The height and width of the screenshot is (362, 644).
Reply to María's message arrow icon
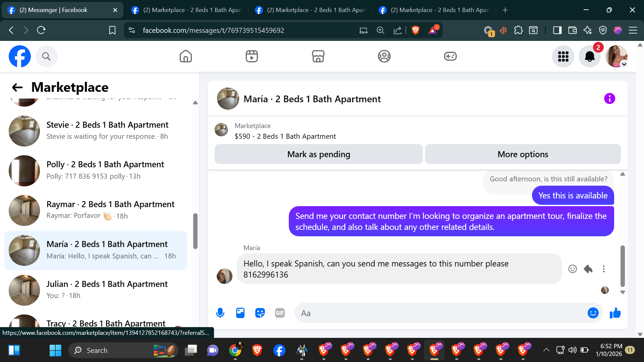click(588, 269)
